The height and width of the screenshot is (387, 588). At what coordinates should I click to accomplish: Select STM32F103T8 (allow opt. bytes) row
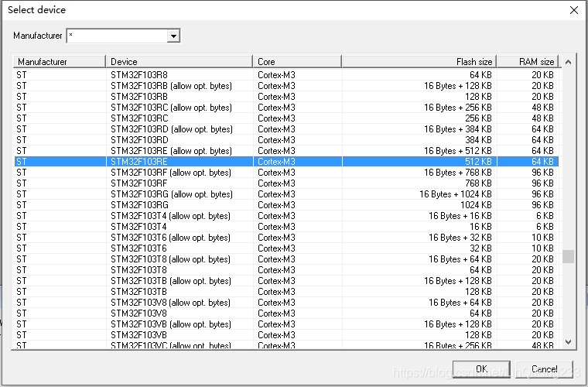point(286,259)
